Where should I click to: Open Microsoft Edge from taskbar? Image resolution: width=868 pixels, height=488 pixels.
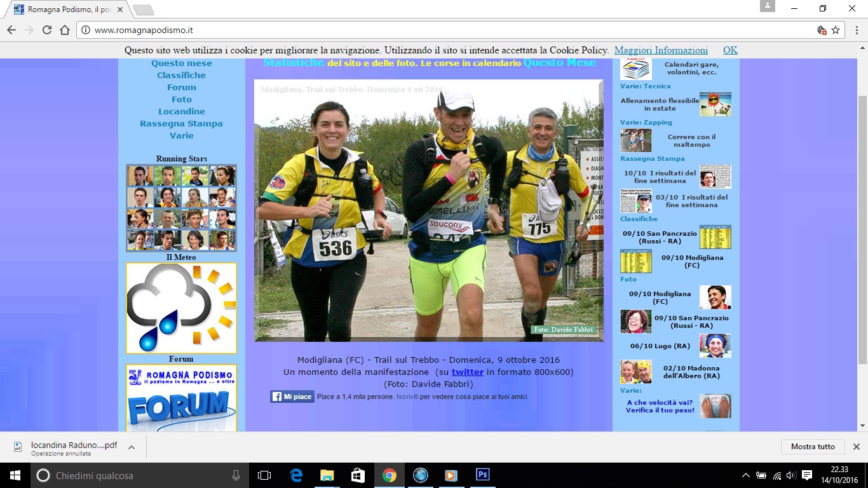[296, 475]
